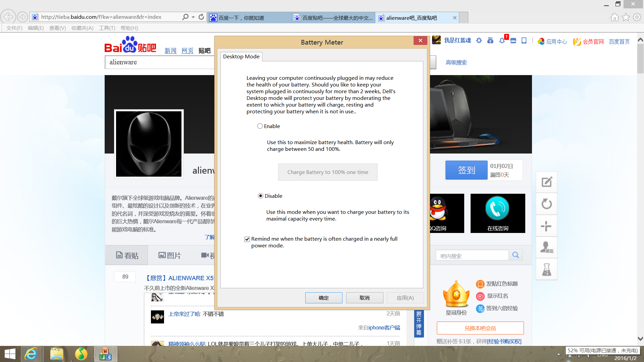This screenshot has height=362, width=644.
Task: Click the forum search magnifier button
Action: pos(516,255)
